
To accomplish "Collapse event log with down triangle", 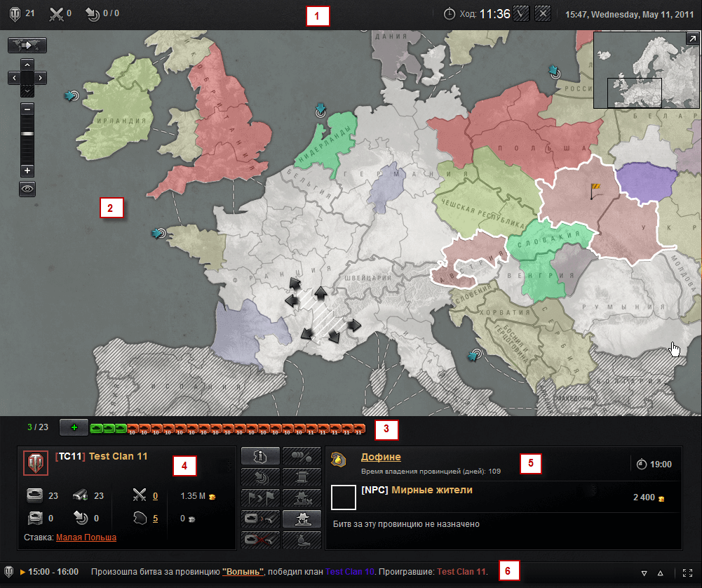I will click(644, 573).
